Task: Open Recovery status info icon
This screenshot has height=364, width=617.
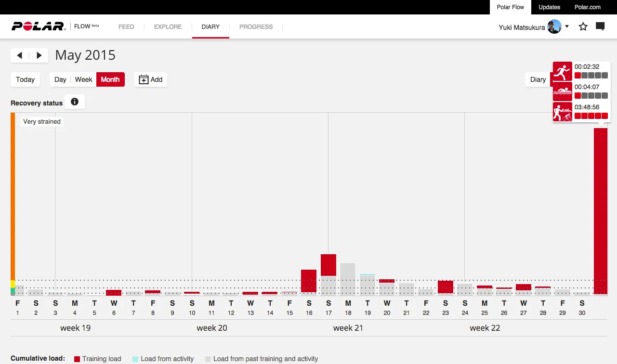Action: pyautogui.click(x=75, y=102)
